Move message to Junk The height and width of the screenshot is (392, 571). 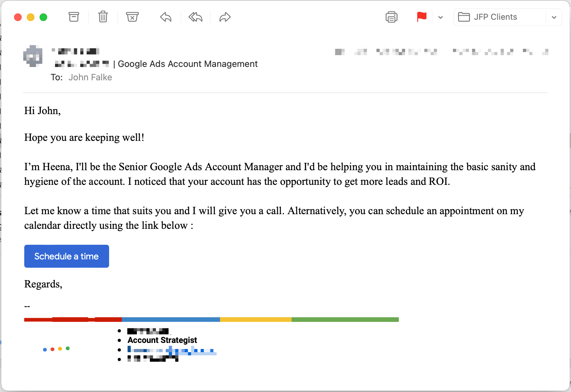click(132, 17)
